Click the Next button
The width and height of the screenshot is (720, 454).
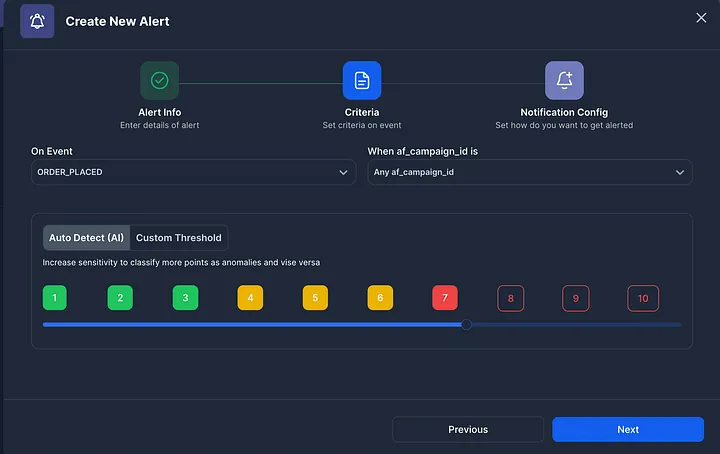pos(628,430)
